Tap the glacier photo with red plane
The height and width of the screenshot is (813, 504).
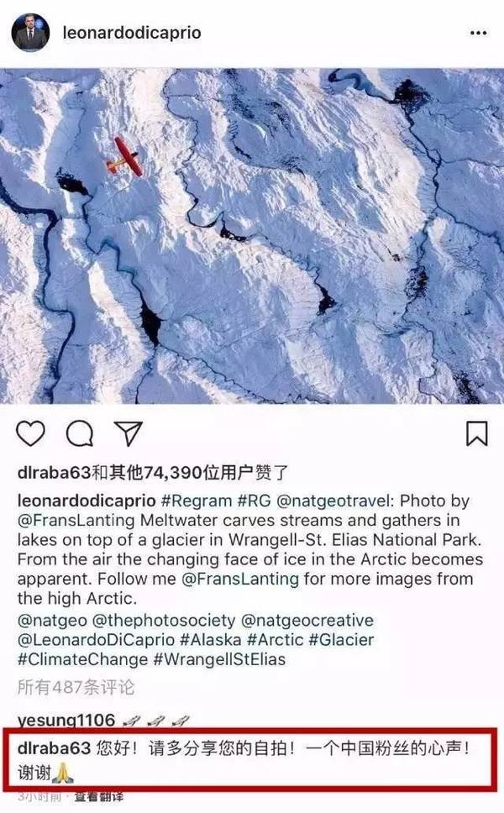pos(252,236)
